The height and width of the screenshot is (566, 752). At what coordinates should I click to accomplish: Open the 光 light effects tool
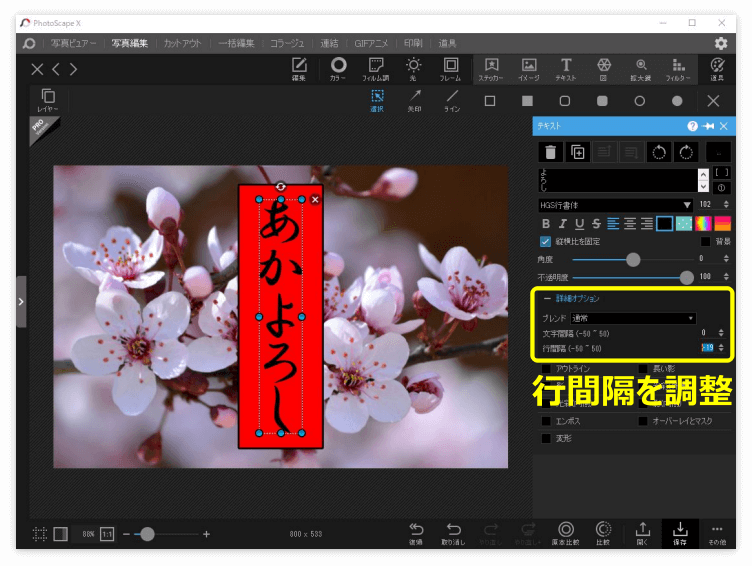pyautogui.click(x=413, y=69)
